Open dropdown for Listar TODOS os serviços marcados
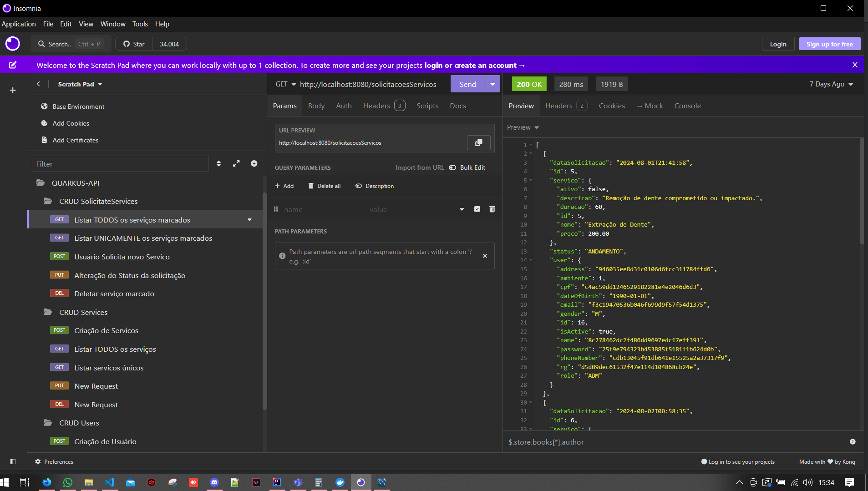The width and height of the screenshot is (868, 491). point(249,220)
